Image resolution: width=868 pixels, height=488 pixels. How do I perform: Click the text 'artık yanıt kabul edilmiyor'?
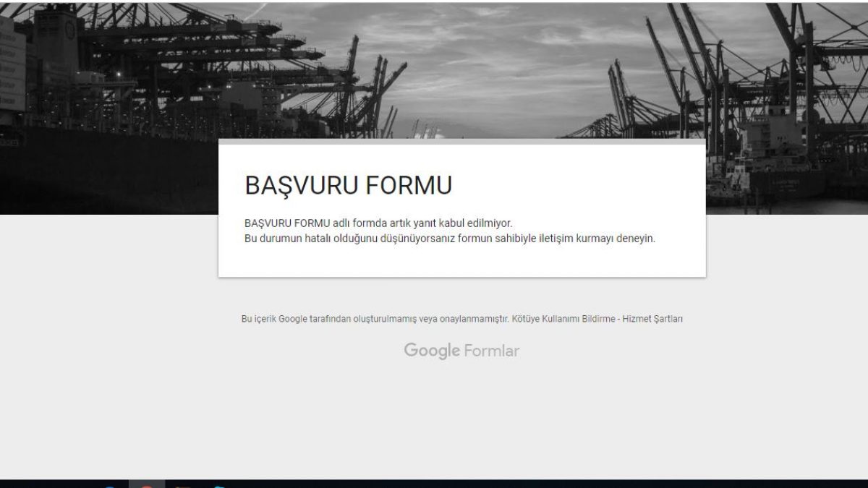click(451, 223)
